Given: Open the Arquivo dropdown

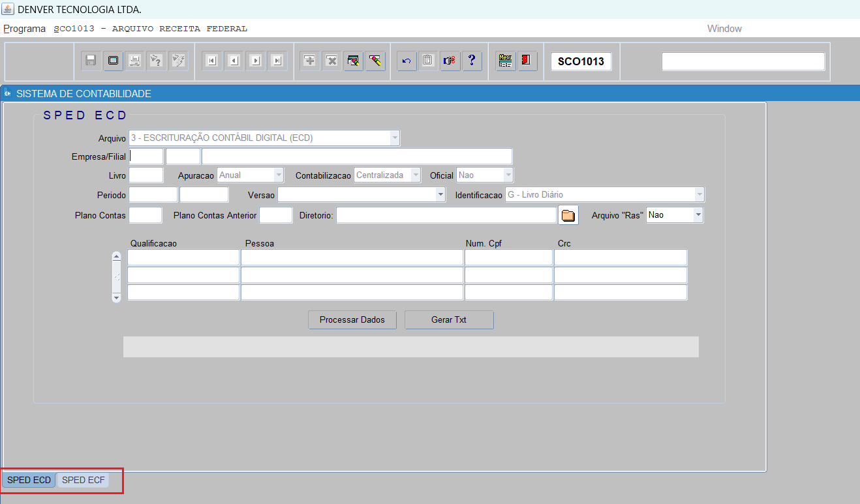Looking at the screenshot, I should coord(394,138).
